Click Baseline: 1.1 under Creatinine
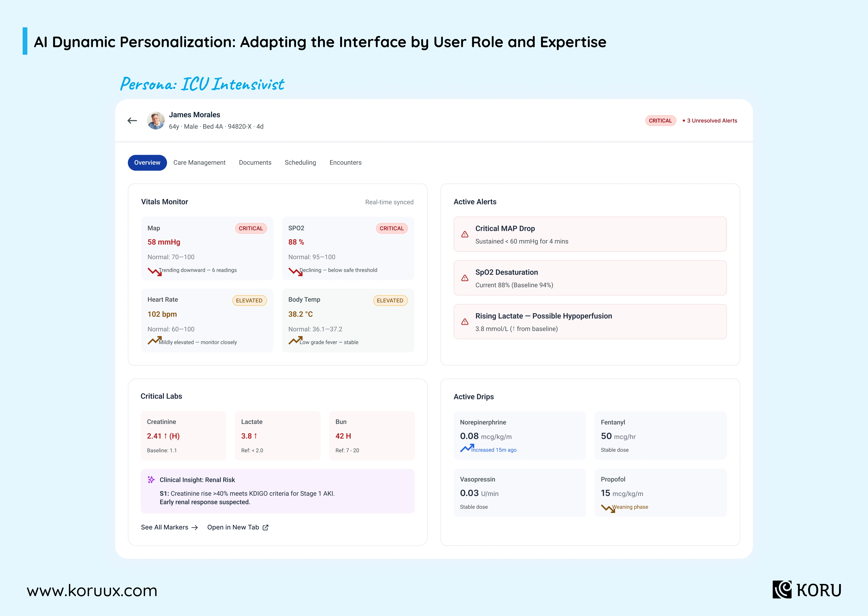The height and width of the screenshot is (616, 868). pyautogui.click(x=162, y=451)
